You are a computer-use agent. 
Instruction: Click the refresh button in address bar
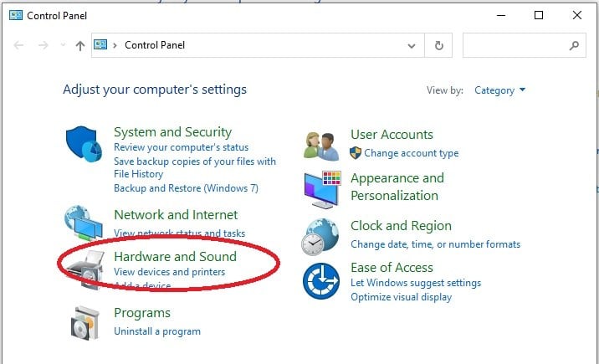tap(439, 45)
